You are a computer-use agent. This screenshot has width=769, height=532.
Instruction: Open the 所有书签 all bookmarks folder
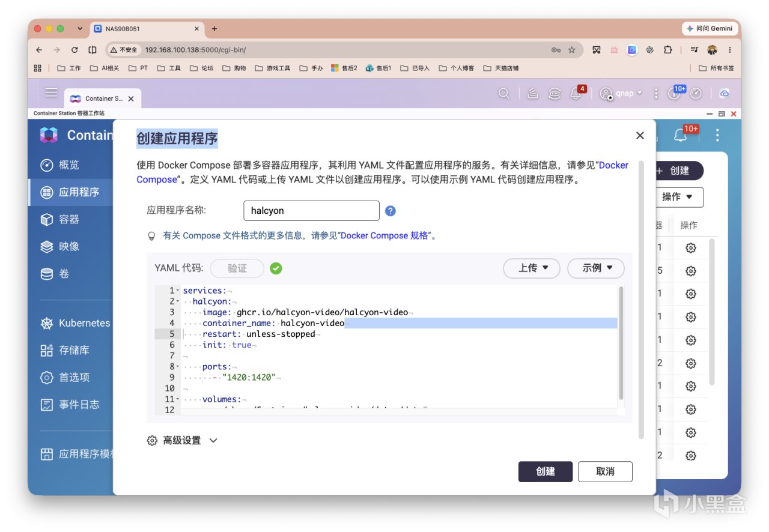click(x=716, y=68)
